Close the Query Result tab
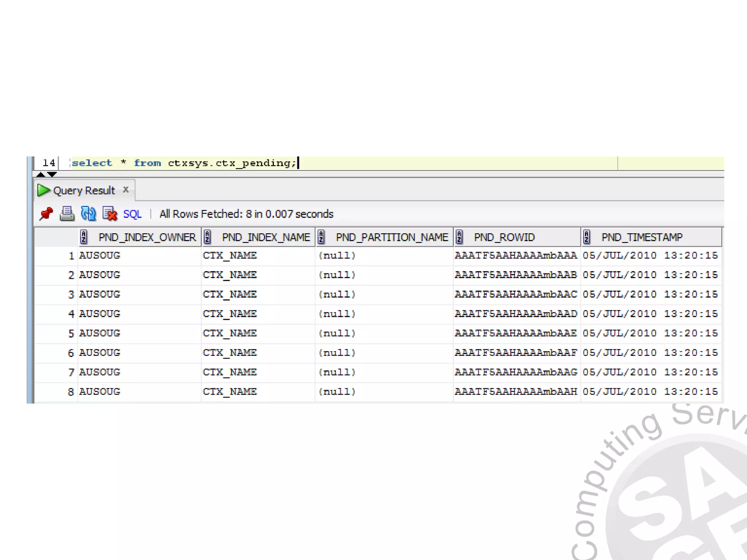The height and width of the screenshot is (560, 747). point(126,190)
